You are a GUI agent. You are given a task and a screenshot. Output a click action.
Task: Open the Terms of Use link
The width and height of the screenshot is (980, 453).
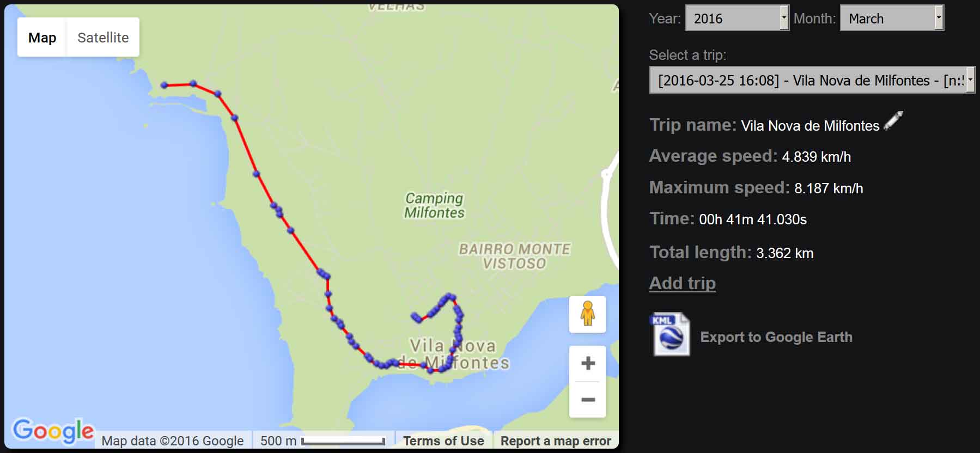[x=443, y=441]
